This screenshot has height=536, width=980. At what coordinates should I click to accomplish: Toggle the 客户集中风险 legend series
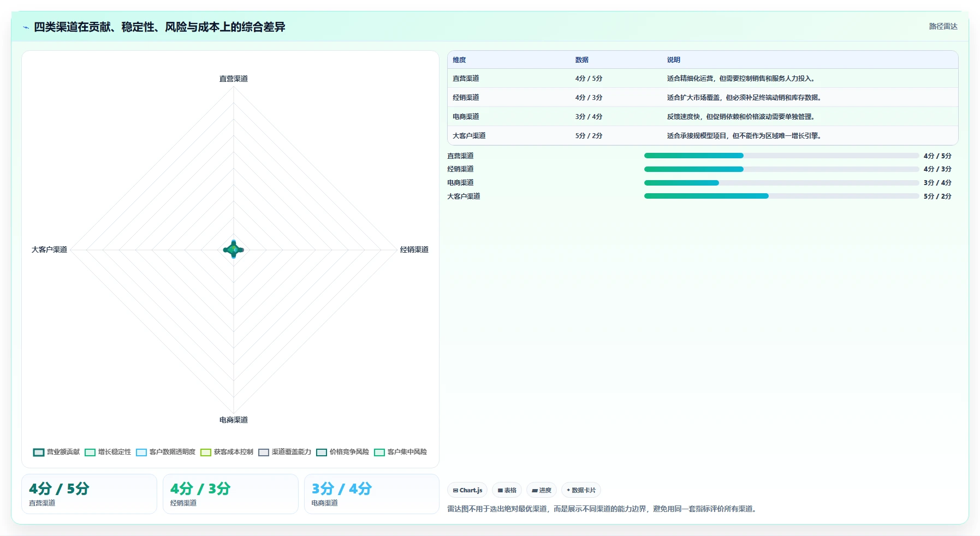click(x=401, y=452)
